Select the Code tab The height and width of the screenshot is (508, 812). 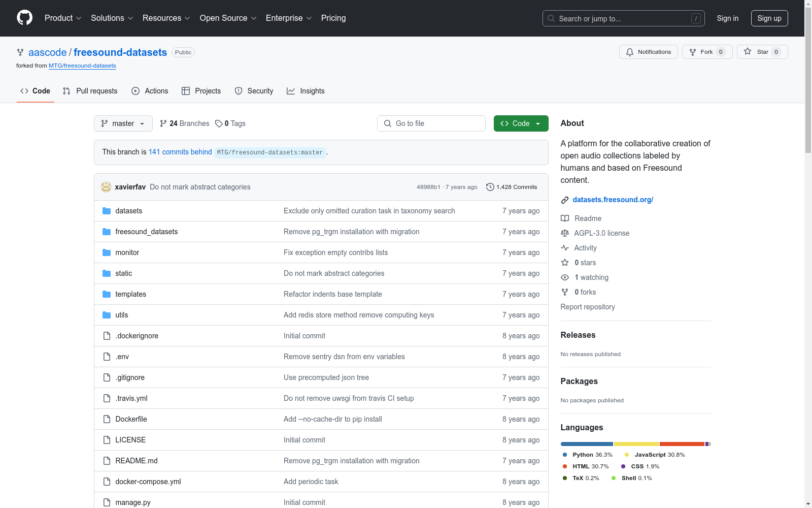tap(36, 91)
